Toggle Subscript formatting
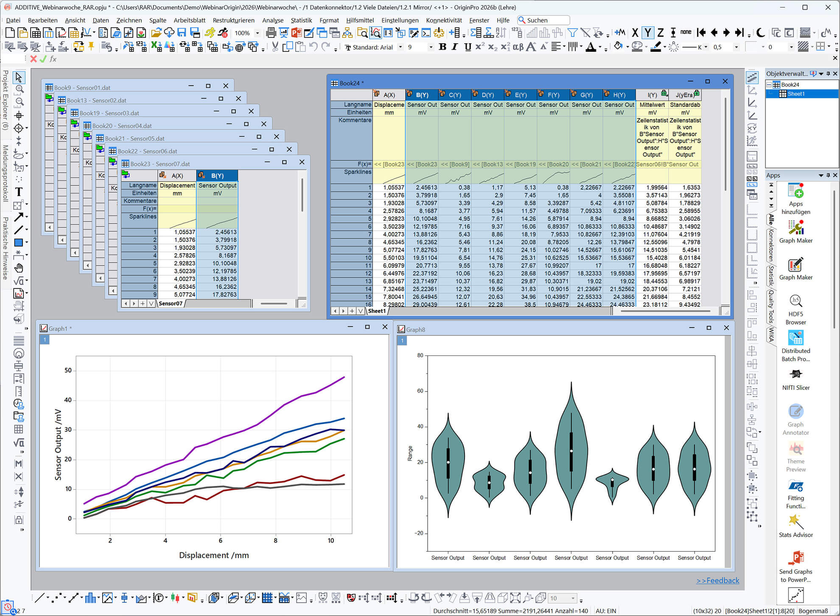 [492, 47]
